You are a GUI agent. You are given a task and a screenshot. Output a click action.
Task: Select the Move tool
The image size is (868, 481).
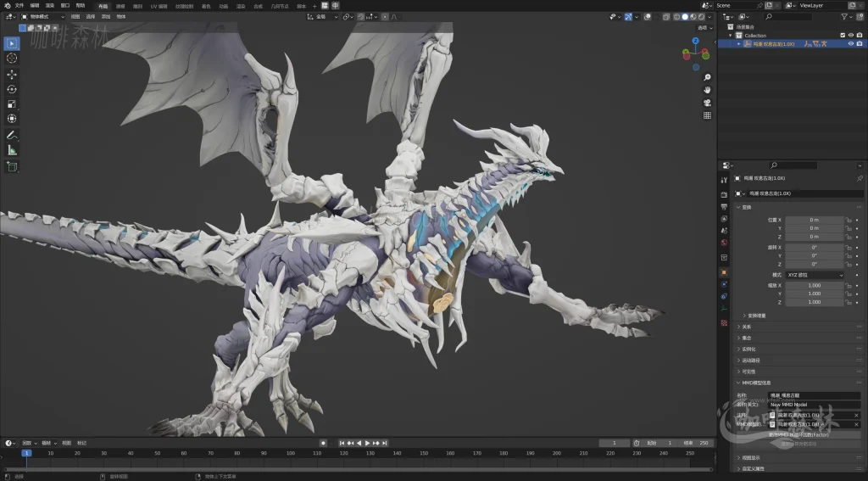click(x=12, y=75)
